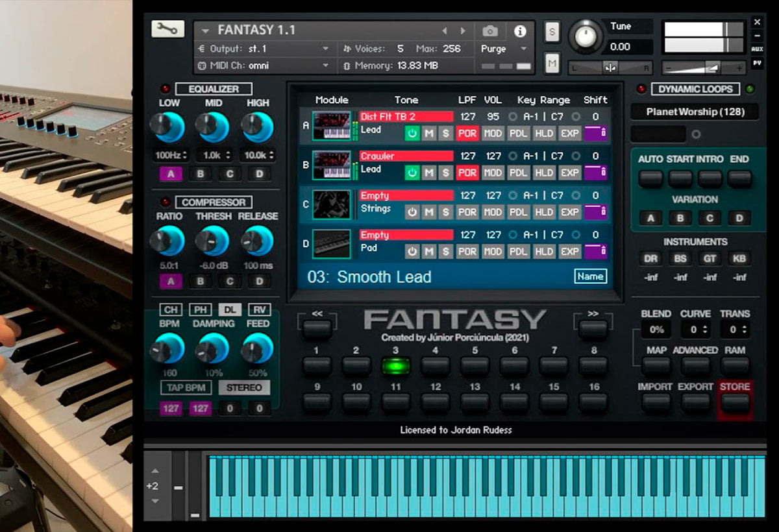Open the ADVANCED settings button

(695, 366)
